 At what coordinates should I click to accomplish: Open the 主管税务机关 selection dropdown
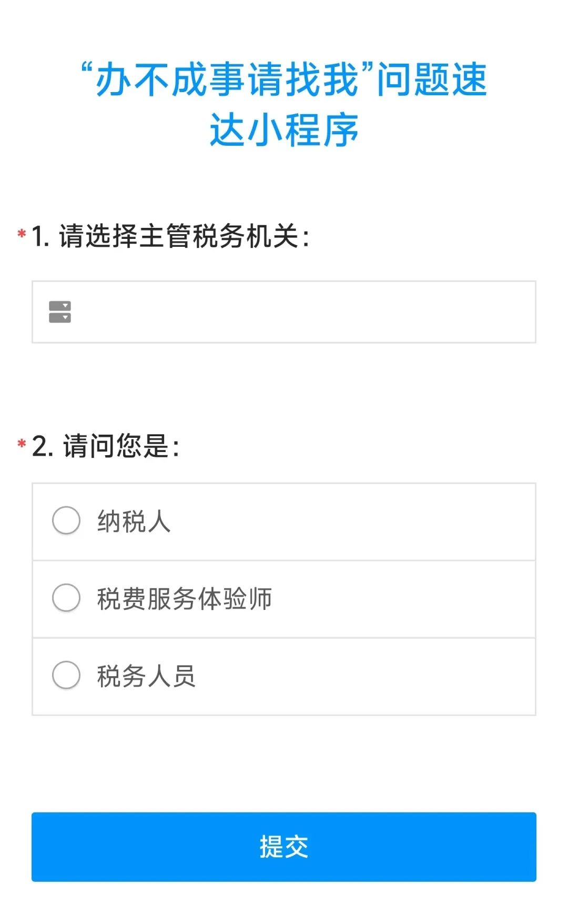(284, 312)
